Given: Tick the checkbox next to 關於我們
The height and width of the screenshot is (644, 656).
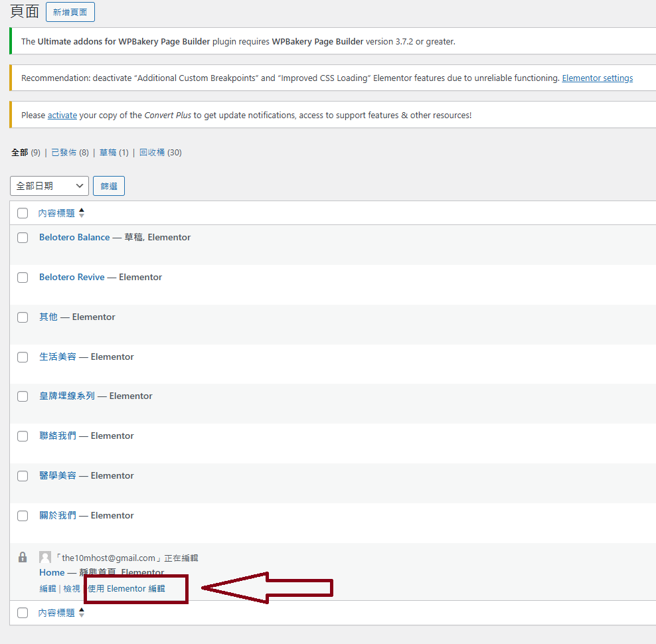Looking at the screenshot, I should tap(23, 516).
